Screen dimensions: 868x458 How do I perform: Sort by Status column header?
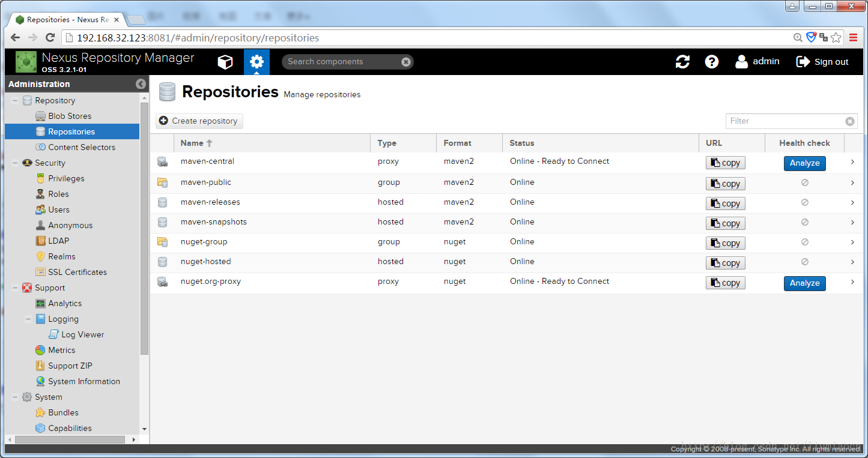pos(601,143)
